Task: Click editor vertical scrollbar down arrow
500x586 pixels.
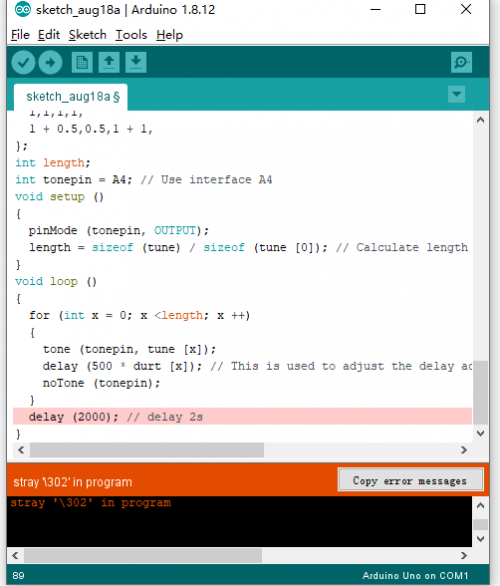Action: (481, 434)
